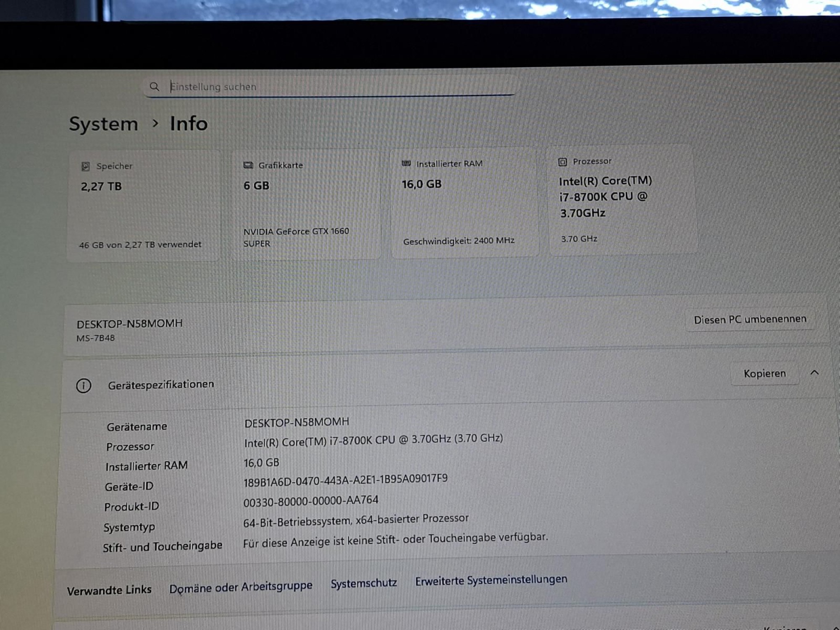
Task: Click the Info breadcrumb title
Action: coord(189,124)
